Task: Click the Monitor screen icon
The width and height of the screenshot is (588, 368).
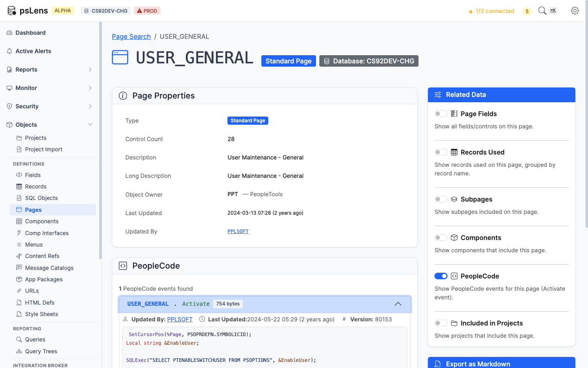Action: pos(9,88)
